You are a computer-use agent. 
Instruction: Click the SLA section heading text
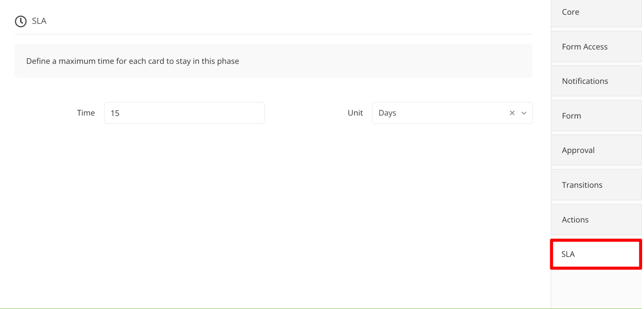point(39,21)
